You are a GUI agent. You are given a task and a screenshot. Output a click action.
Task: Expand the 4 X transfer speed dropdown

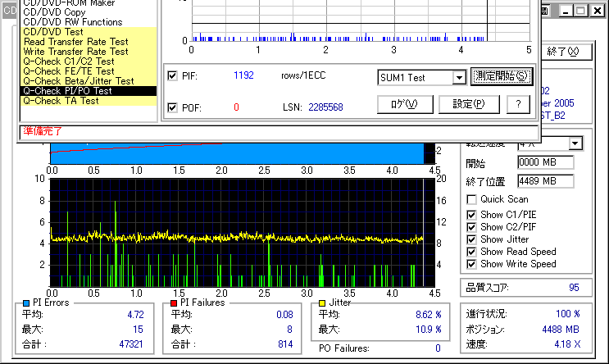(575, 143)
